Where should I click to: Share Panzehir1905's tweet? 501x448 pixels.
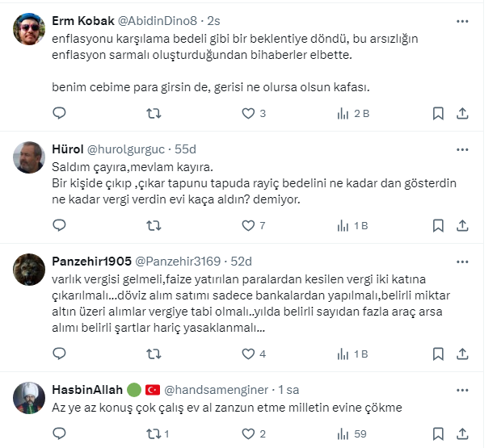462,354
